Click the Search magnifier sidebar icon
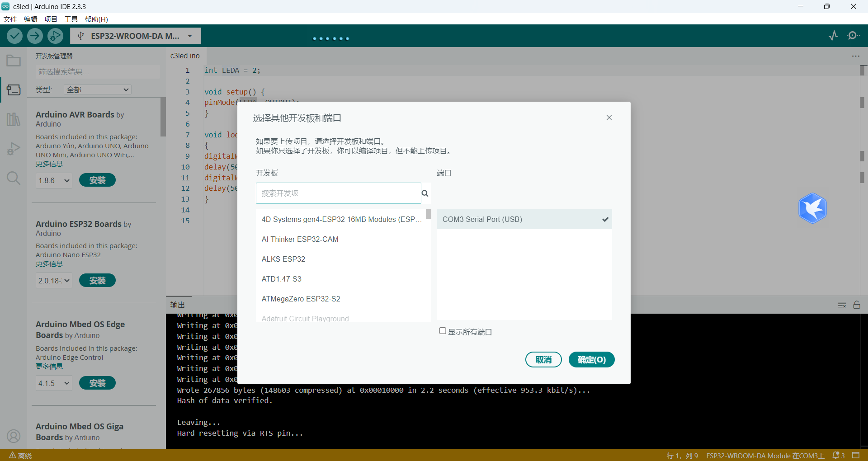The width and height of the screenshot is (868, 461). coord(14,178)
